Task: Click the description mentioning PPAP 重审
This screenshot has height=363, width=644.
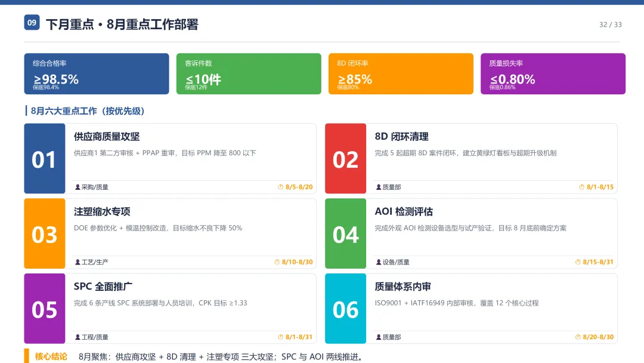Action: pos(165,153)
